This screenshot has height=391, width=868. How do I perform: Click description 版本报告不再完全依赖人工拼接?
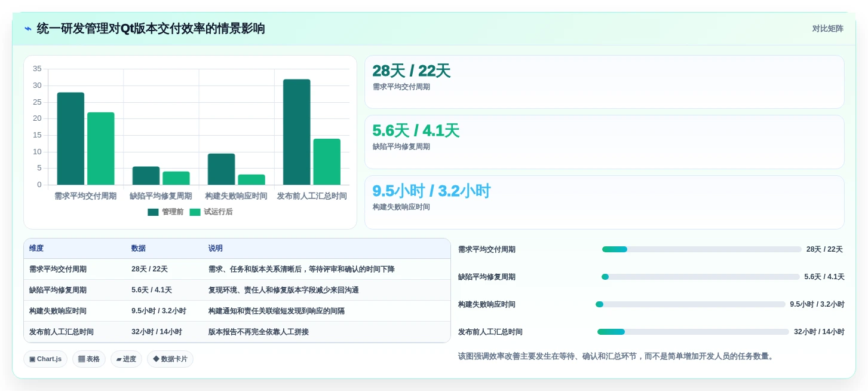tap(259, 332)
